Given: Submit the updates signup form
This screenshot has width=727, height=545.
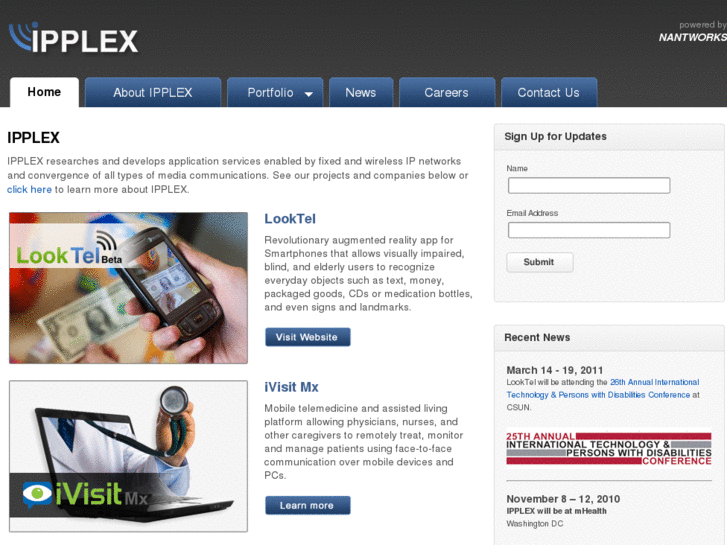Looking at the screenshot, I should (540, 262).
